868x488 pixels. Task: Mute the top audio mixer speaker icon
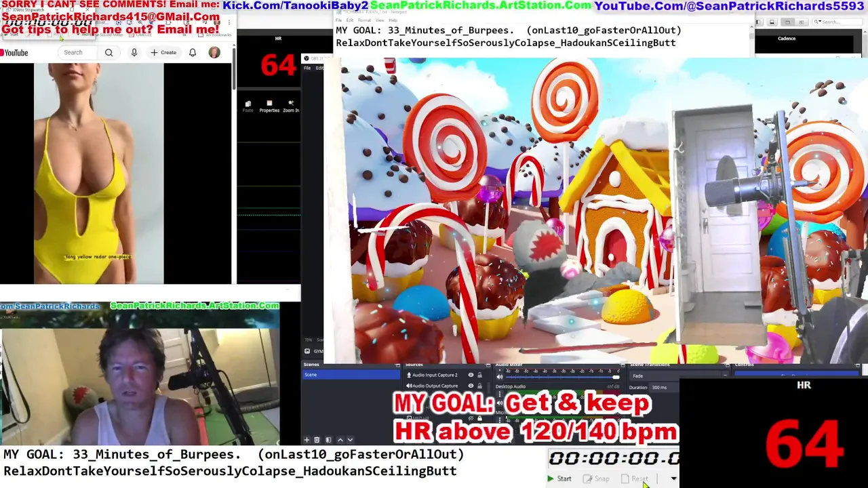[x=500, y=377]
